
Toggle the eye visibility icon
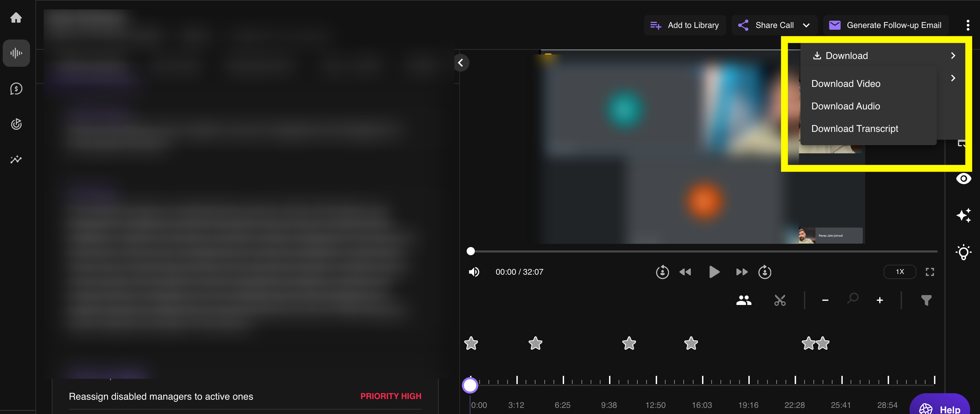point(963,179)
